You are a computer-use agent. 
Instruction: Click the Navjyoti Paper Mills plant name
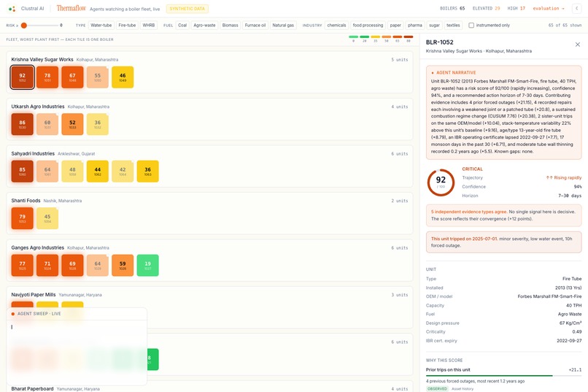coord(34,294)
